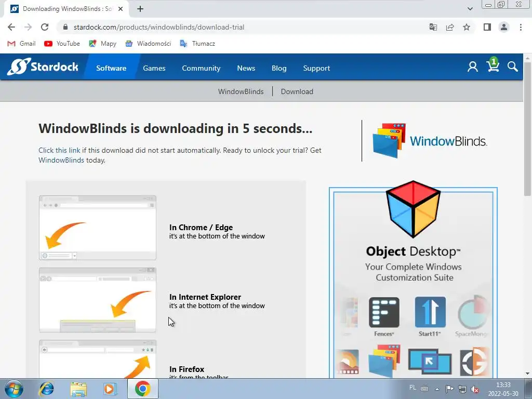Open the Blog section

tap(279, 68)
